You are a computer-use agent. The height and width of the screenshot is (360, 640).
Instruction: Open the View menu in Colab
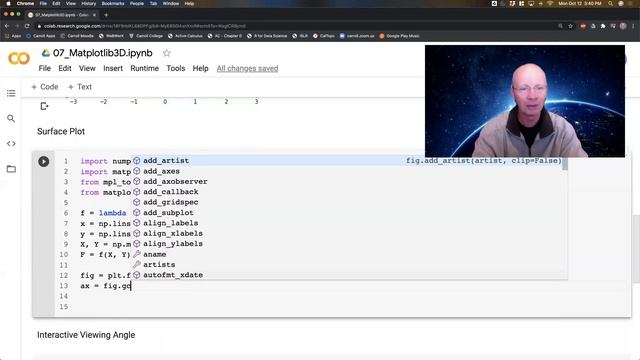point(87,68)
